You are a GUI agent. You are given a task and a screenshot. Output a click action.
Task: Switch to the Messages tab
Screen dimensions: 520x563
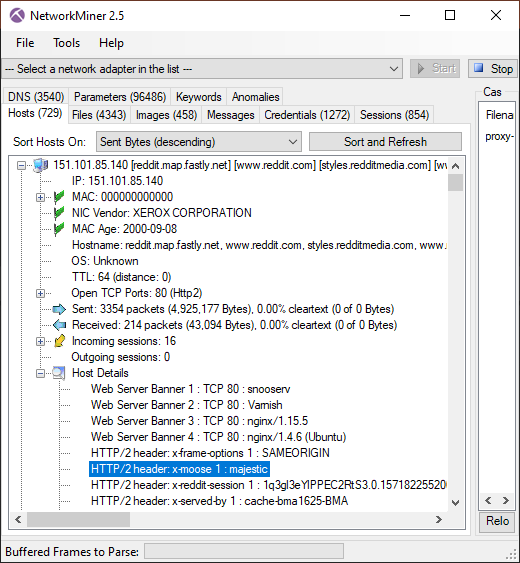231,115
